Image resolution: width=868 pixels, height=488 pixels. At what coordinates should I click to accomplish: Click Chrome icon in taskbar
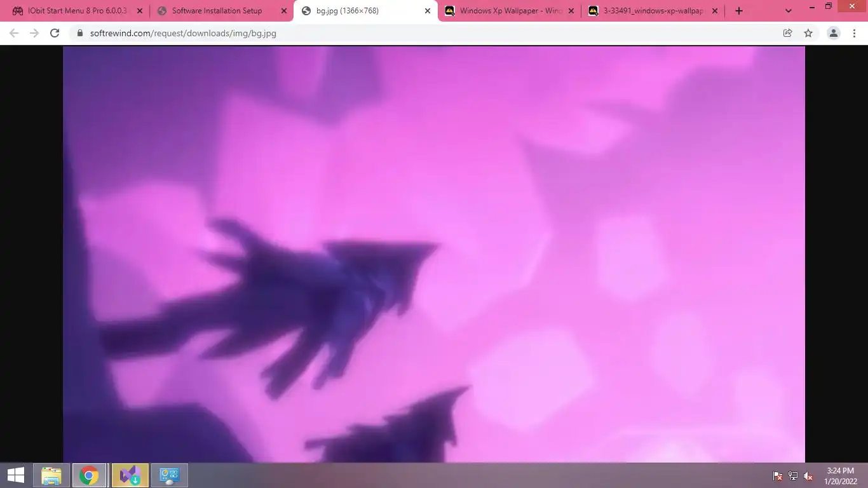click(90, 475)
